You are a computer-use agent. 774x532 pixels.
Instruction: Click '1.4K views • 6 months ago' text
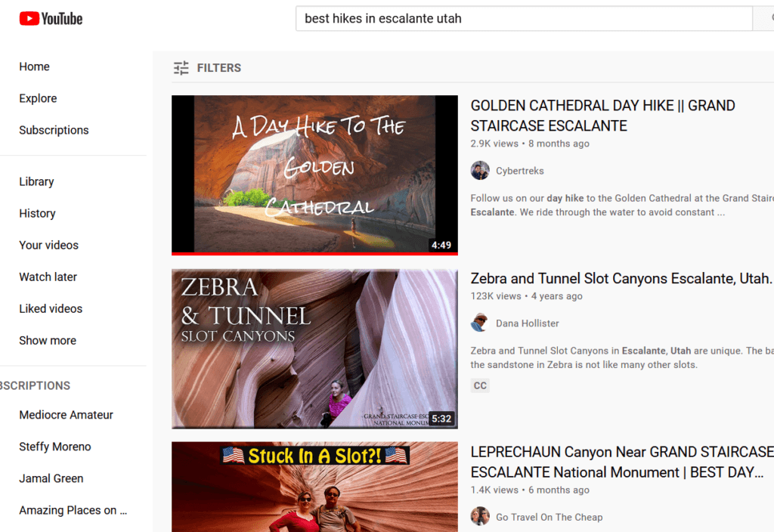[530, 490]
